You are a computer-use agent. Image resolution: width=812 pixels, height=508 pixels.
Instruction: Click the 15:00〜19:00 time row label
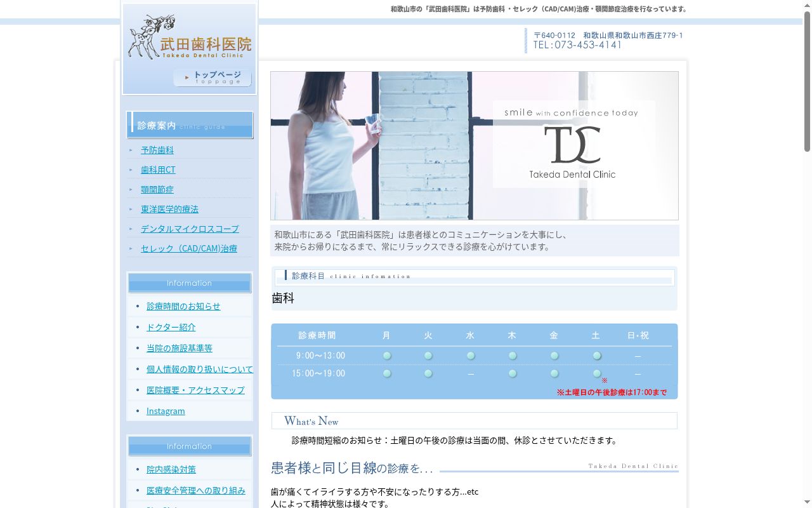point(318,373)
